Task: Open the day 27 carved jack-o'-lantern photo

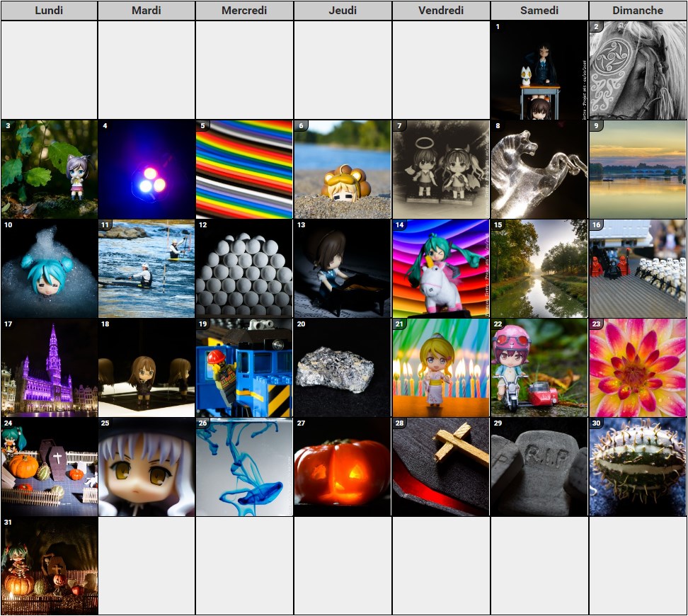Action: (343, 467)
